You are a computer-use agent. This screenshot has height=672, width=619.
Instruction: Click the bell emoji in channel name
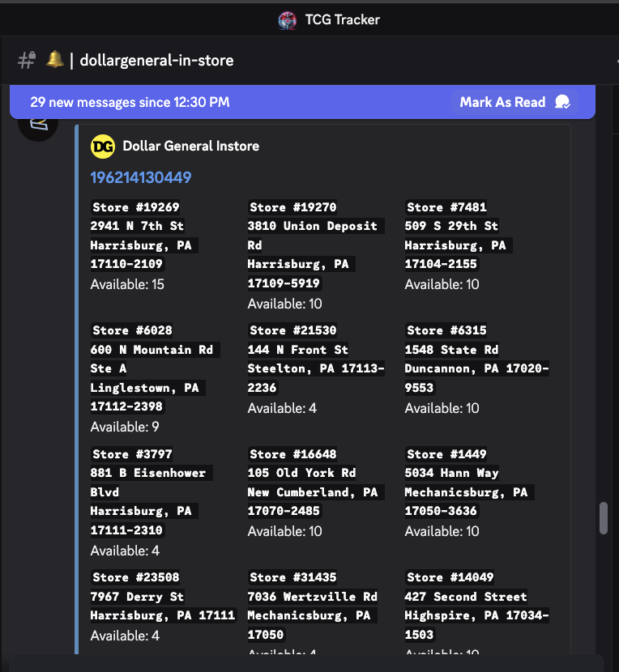pyautogui.click(x=54, y=59)
